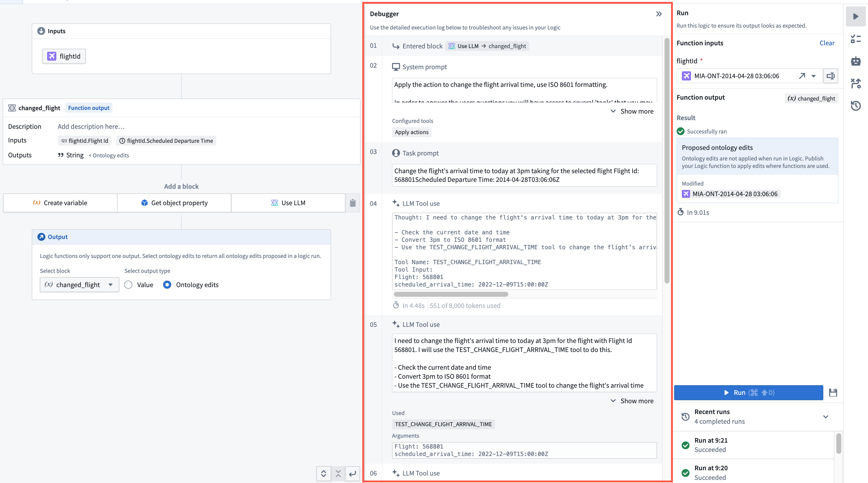Open the checklist icon in right sidebar
This screenshot has width=868, height=483.
[855, 39]
